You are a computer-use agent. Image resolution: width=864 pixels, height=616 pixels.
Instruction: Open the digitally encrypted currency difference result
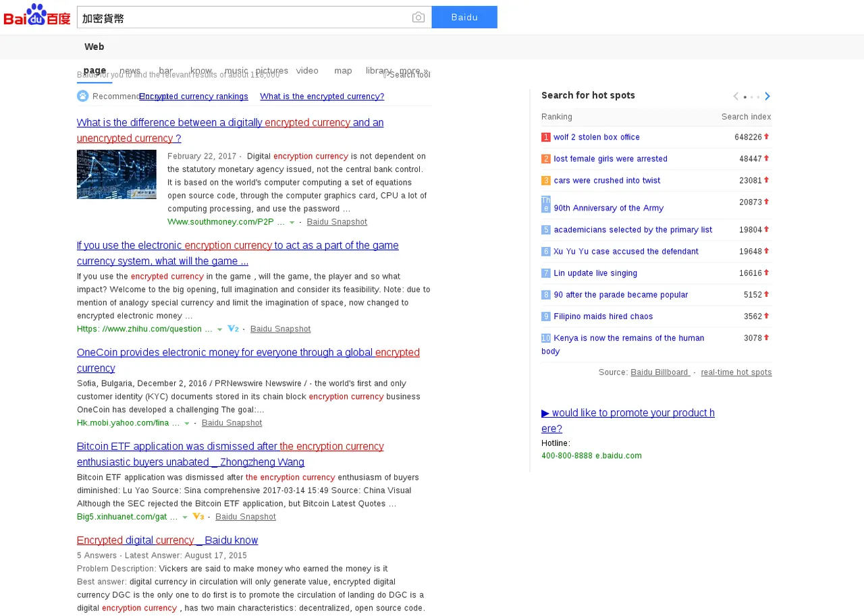tap(230, 130)
